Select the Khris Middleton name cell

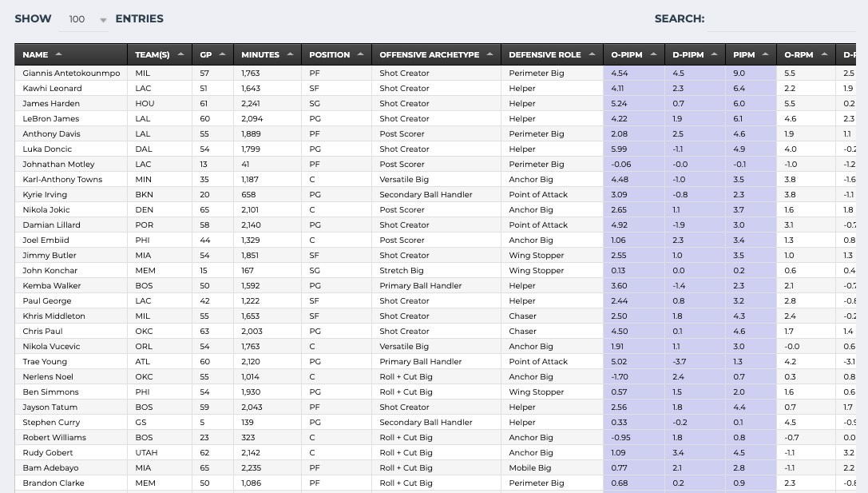(x=71, y=316)
